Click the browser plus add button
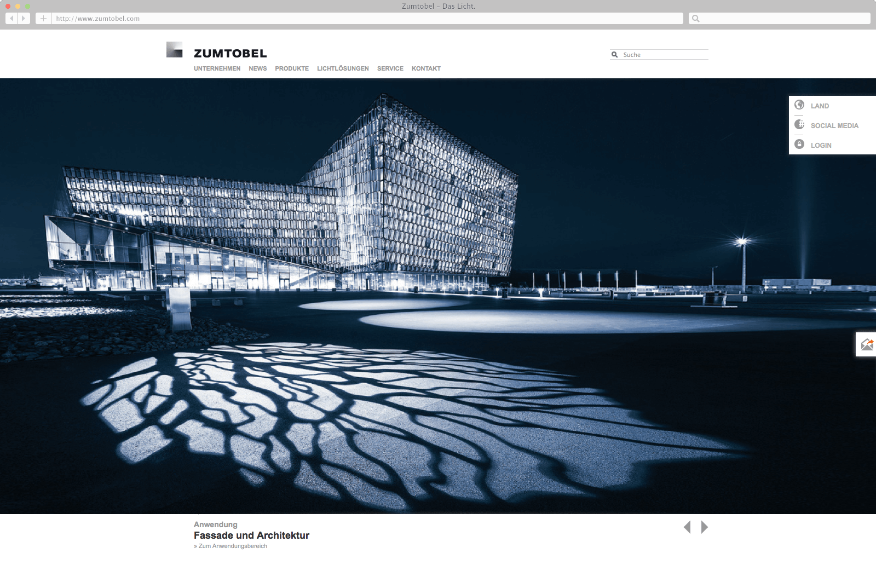 coord(43,19)
